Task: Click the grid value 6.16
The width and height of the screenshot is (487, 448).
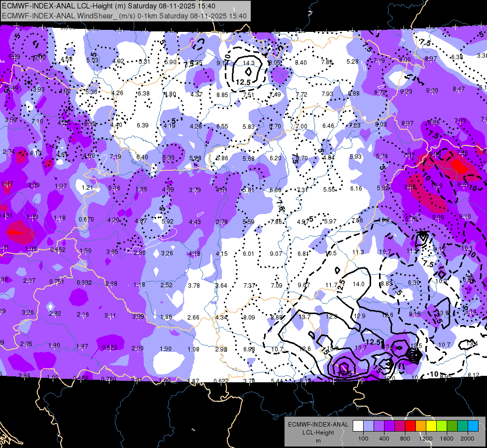Action: tap(356, 188)
